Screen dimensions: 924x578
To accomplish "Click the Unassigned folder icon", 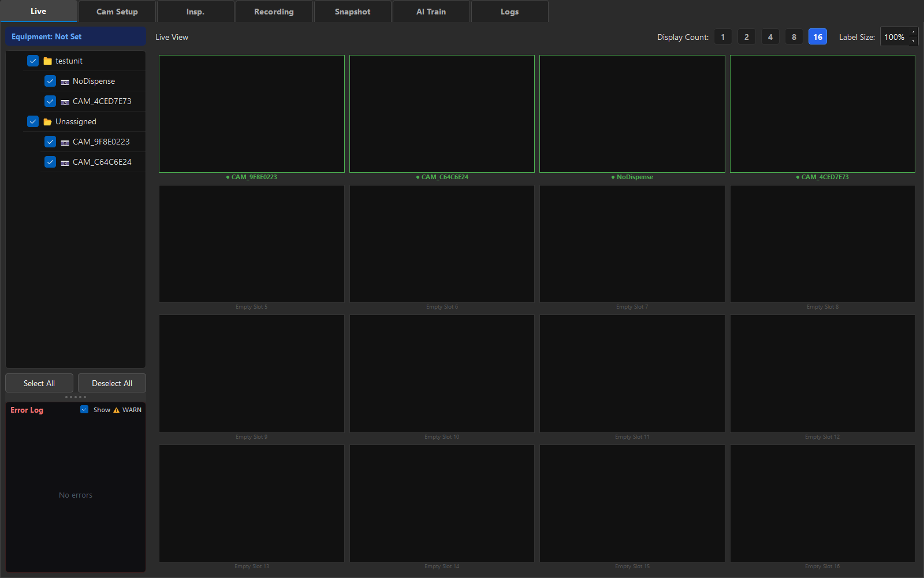I will pyautogui.click(x=48, y=121).
